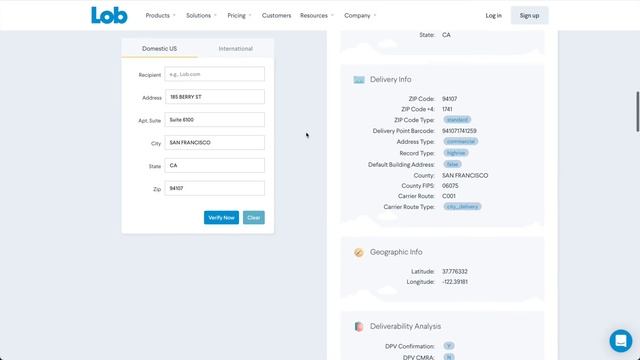
Task: Click the Delivery Info envelope icon
Action: pyautogui.click(x=359, y=80)
